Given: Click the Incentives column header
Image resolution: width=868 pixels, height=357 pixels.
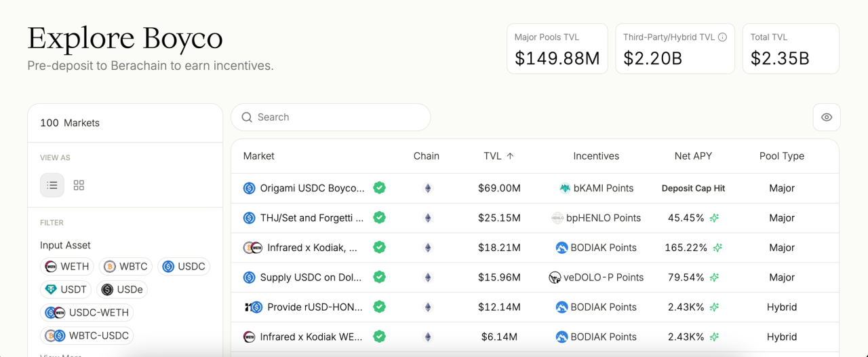Looking at the screenshot, I should 595,156.
